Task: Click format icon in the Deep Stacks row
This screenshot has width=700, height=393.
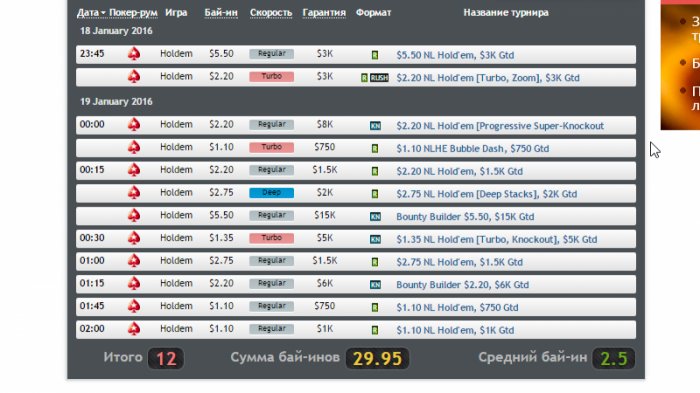Action: (375, 194)
